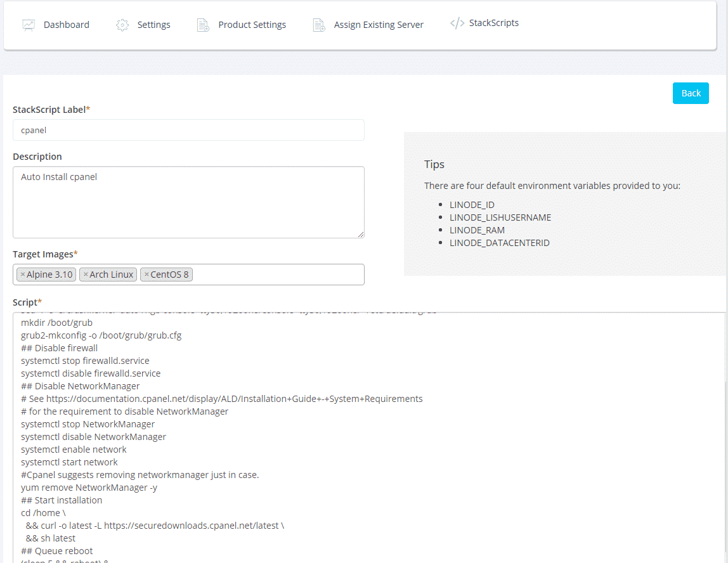Open the Target Images selection box

188,275
